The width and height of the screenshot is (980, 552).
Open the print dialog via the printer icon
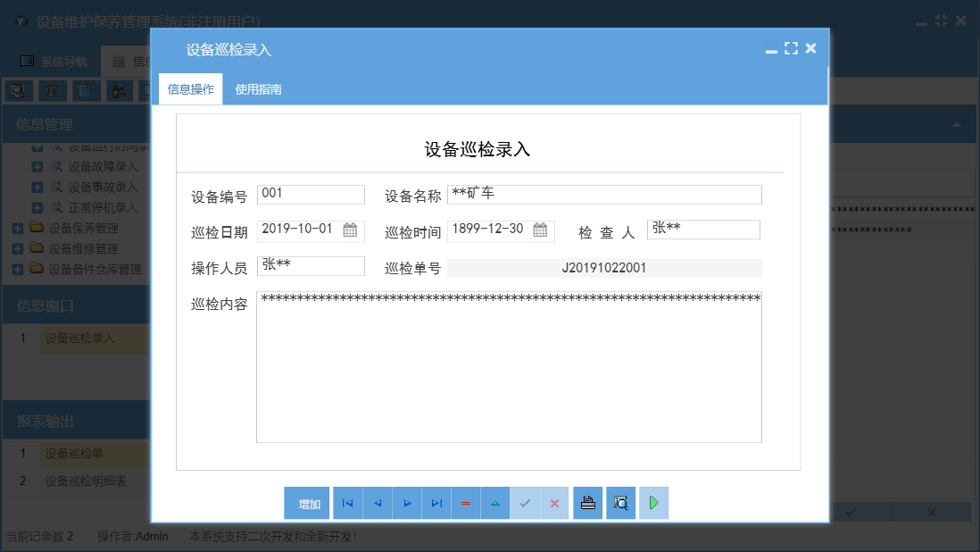click(x=587, y=502)
